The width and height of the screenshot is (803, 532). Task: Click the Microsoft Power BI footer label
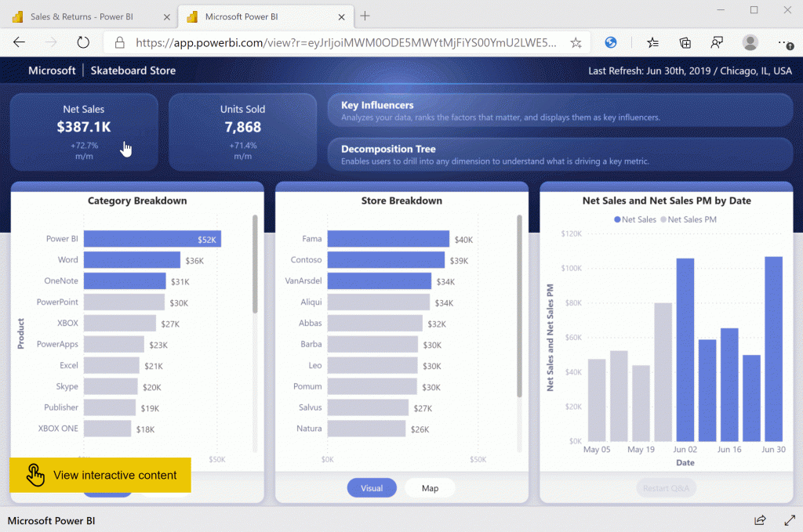coord(51,521)
